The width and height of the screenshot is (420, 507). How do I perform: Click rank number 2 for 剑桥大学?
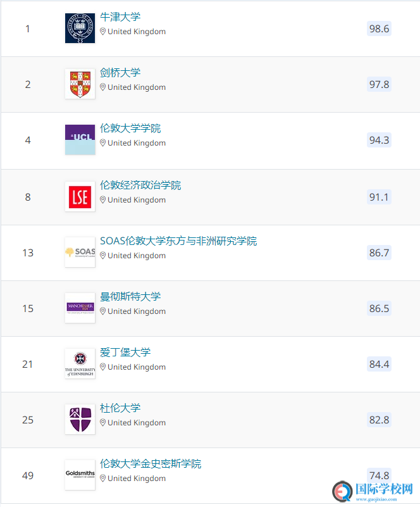pos(28,84)
